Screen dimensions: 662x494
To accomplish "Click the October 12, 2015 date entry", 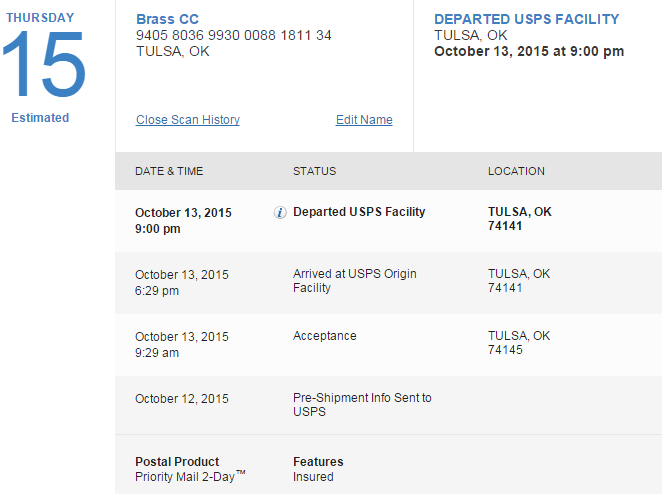I will tap(182, 399).
